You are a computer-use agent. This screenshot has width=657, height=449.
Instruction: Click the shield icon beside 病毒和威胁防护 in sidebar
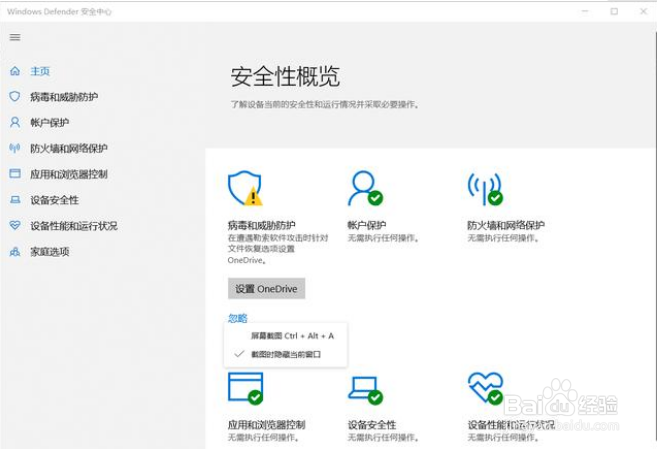[x=15, y=97]
